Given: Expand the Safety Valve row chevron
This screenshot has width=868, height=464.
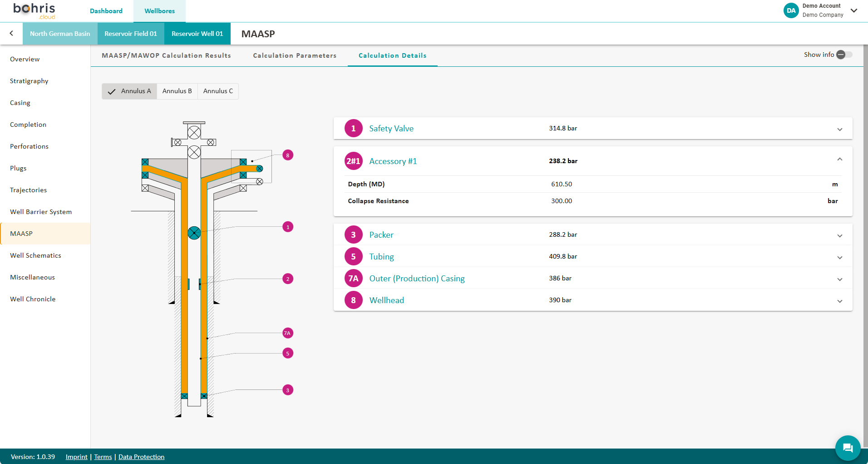Looking at the screenshot, I should [839, 129].
